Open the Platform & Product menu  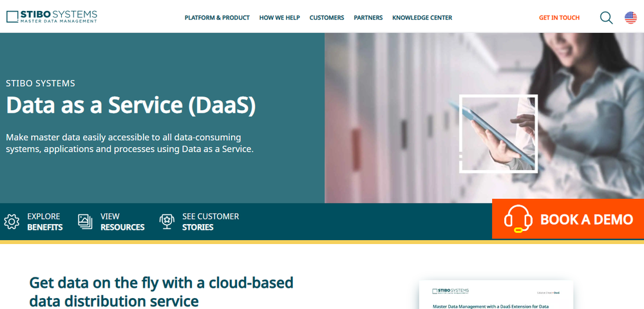coord(217,17)
